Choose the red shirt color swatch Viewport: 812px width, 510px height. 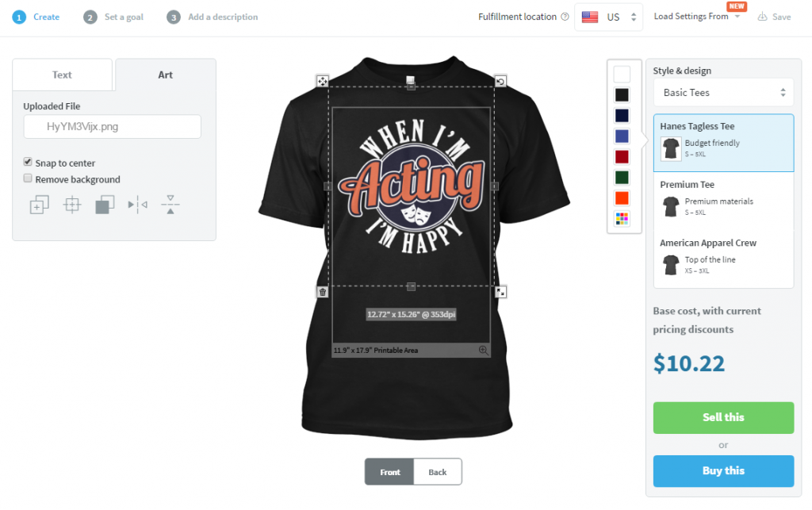click(622, 157)
